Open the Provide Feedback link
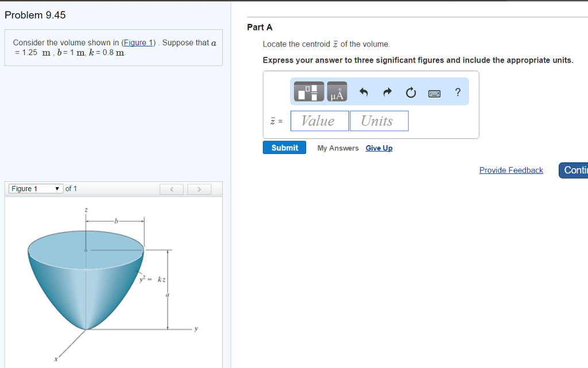 tap(510, 170)
